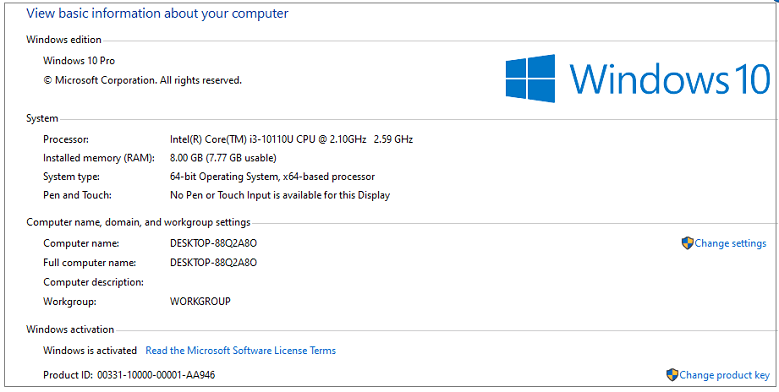779x392 pixels.
Task: Open the Change product key link
Action: tap(724, 375)
